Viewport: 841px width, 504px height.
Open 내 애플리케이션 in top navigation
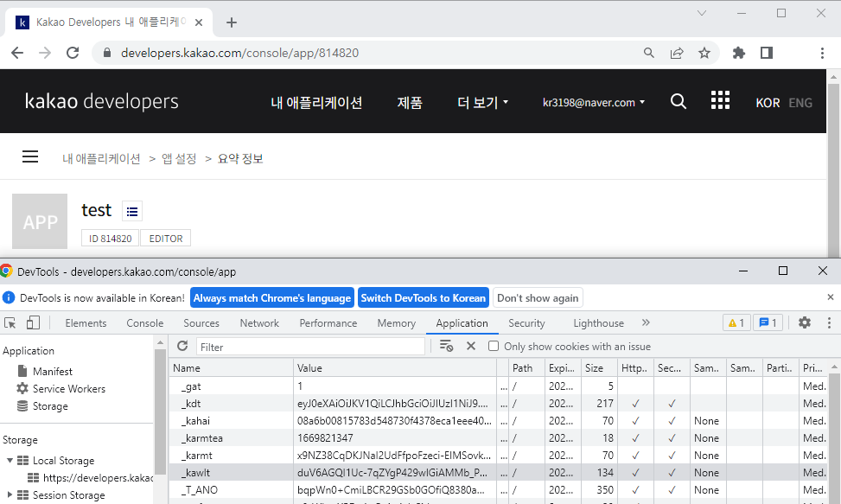point(316,102)
